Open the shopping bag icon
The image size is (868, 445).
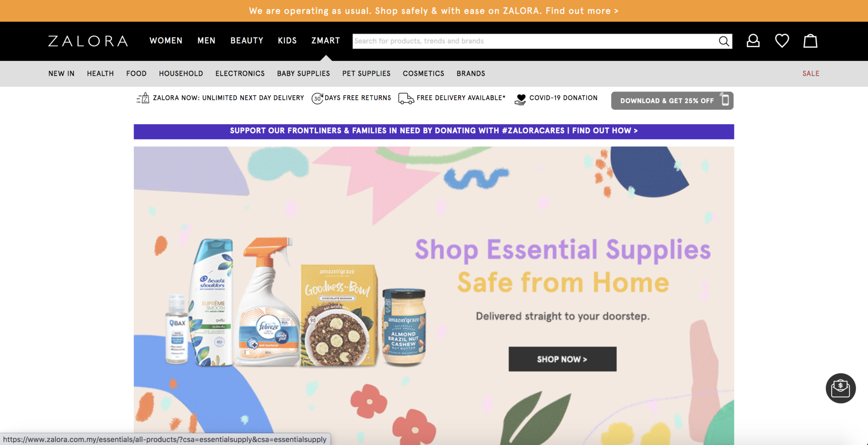[810, 41]
